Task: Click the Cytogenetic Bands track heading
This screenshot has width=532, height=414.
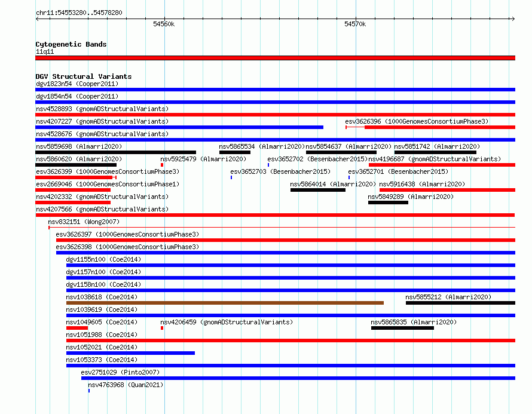Action: click(71, 44)
